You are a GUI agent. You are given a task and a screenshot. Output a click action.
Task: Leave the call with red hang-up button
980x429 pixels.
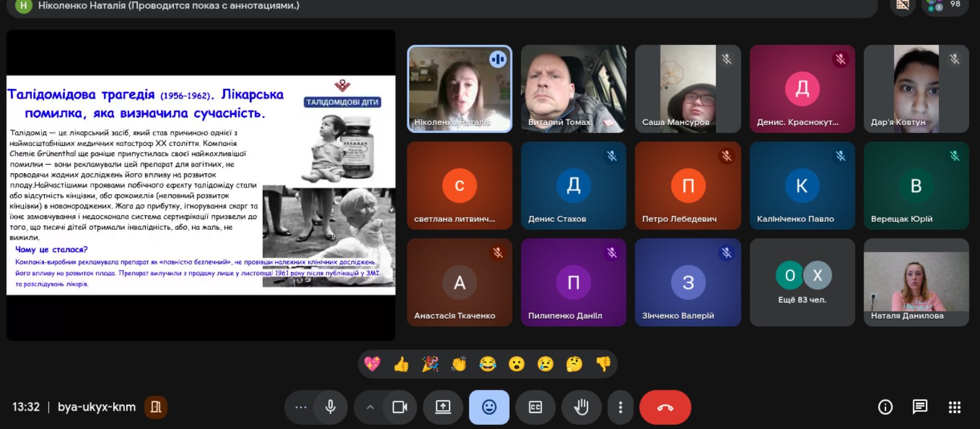665,407
